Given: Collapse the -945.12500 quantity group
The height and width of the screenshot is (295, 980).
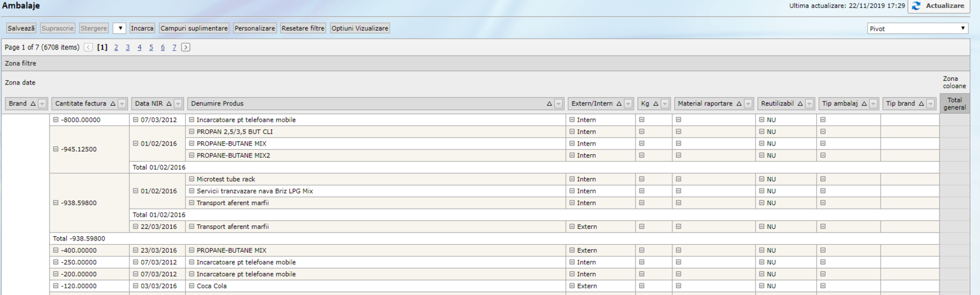Looking at the screenshot, I should point(56,149).
